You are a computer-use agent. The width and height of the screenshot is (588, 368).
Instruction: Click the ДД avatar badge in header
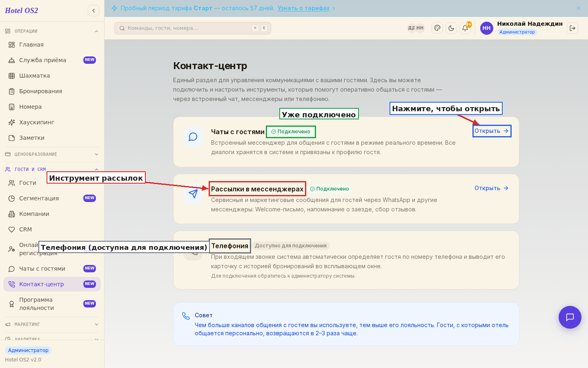point(411,28)
